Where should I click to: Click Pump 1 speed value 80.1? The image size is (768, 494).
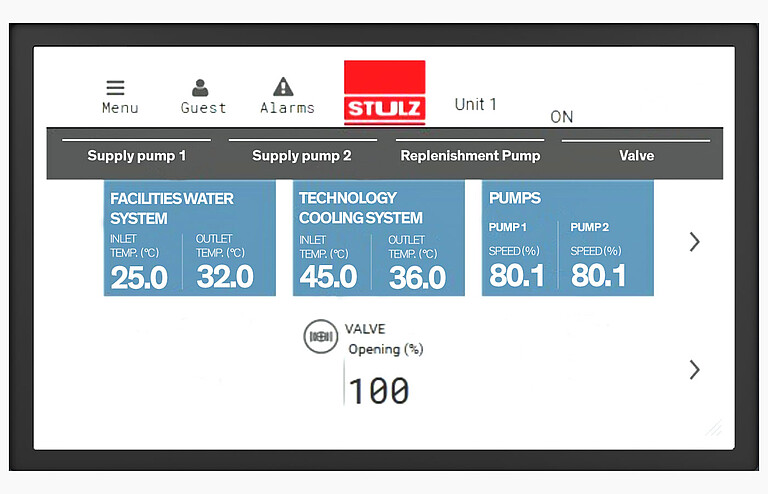pos(517,275)
